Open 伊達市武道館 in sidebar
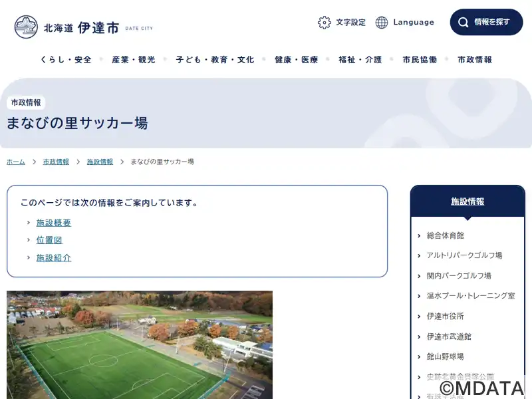This screenshot has width=532, height=399. click(x=449, y=336)
